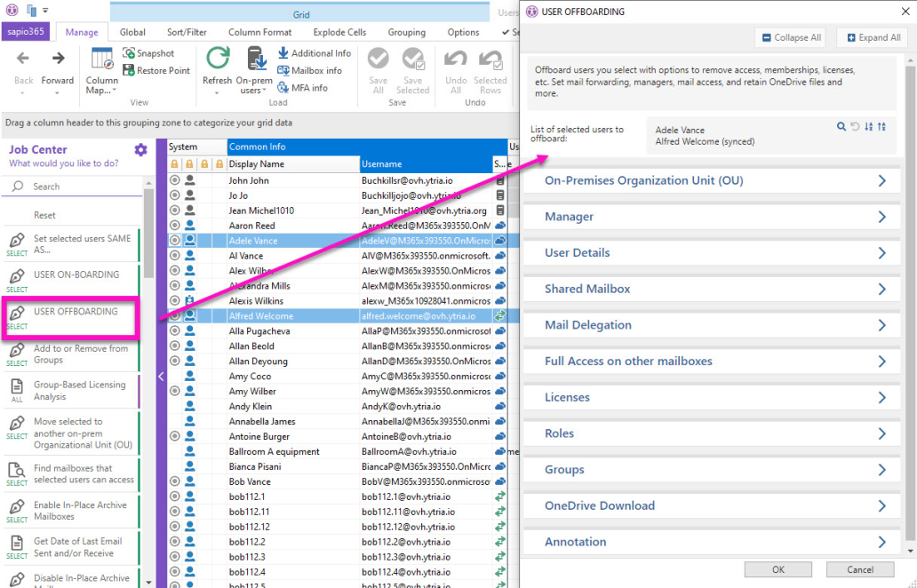
Task: Reset the selected users list
Action: pos(855,126)
